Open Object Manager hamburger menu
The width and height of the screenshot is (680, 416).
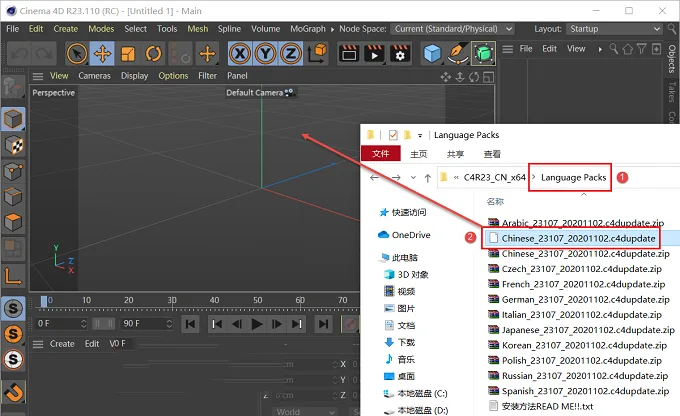point(507,49)
